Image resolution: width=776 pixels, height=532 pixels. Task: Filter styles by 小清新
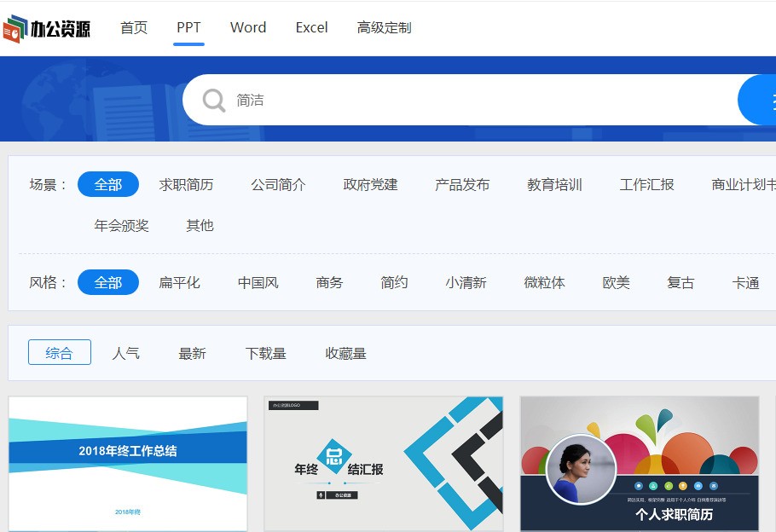click(466, 283)
